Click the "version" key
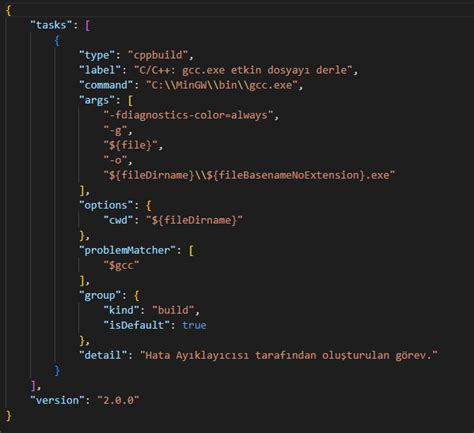Viewport: 474px width, 433px height. pyautogui.click(x=57, y=400)
